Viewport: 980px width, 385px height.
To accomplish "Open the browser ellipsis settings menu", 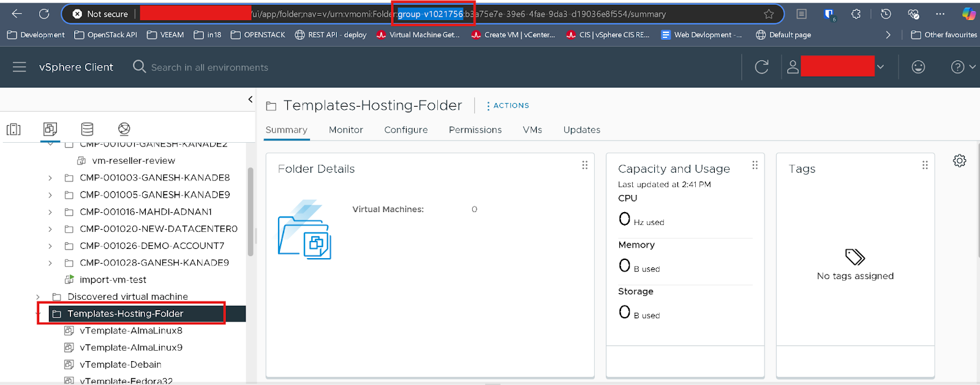I will pos(940,13).
